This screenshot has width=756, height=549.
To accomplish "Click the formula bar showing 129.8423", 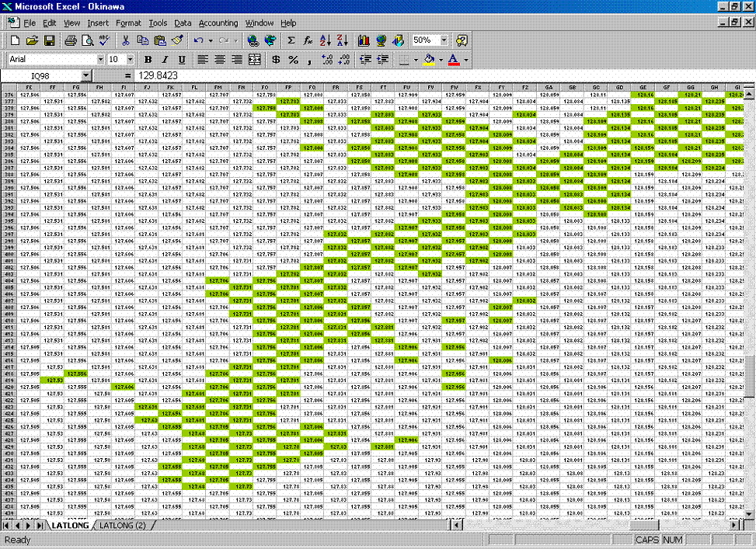I will coord(444,75).
